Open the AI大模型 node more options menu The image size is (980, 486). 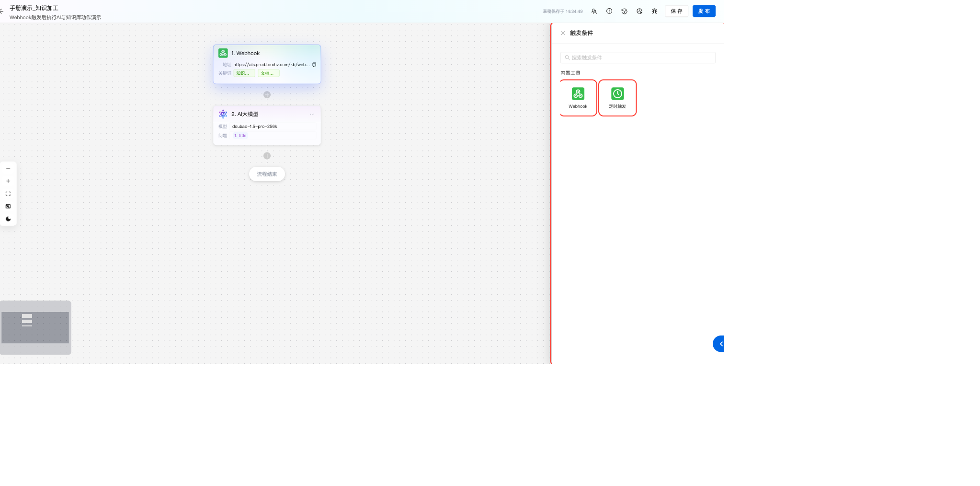(x=312, y=114)
